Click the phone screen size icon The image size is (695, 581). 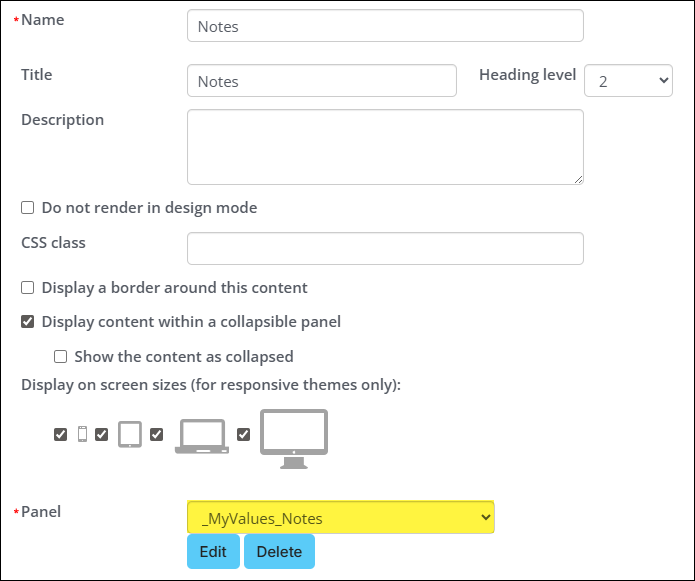click(x=82, y=434)
